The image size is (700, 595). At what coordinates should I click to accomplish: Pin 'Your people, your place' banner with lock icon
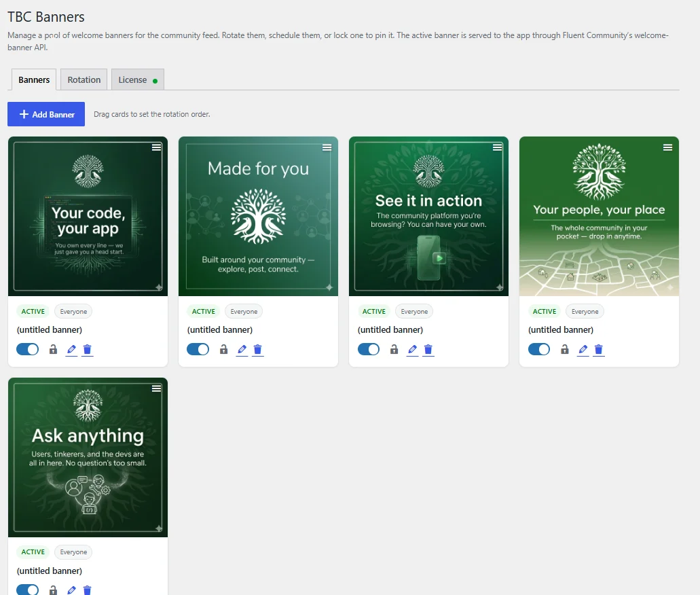565,349
